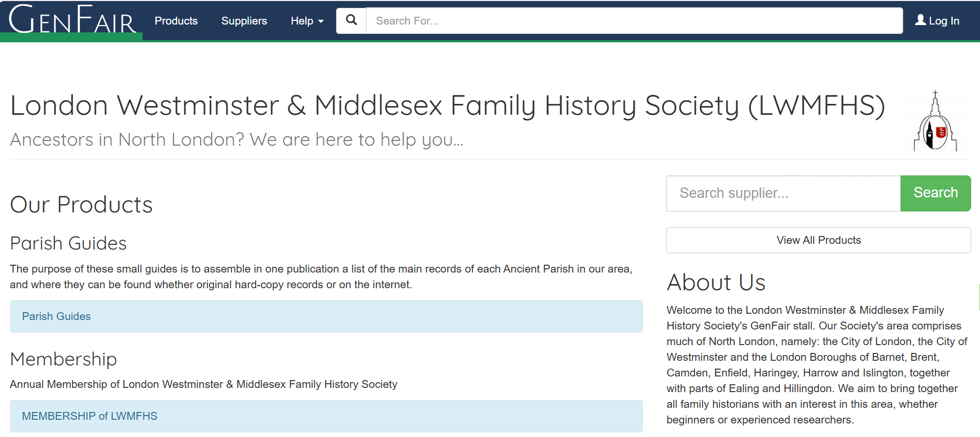Click the LWMFHS society crest logo
This screenshot has height=437, width=980.
tap(935, 121)
